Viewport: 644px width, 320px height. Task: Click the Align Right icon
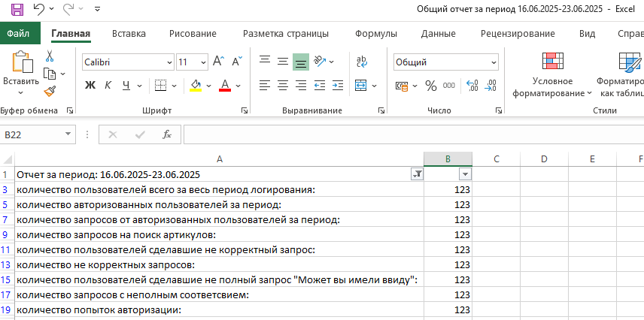[301, 86]
